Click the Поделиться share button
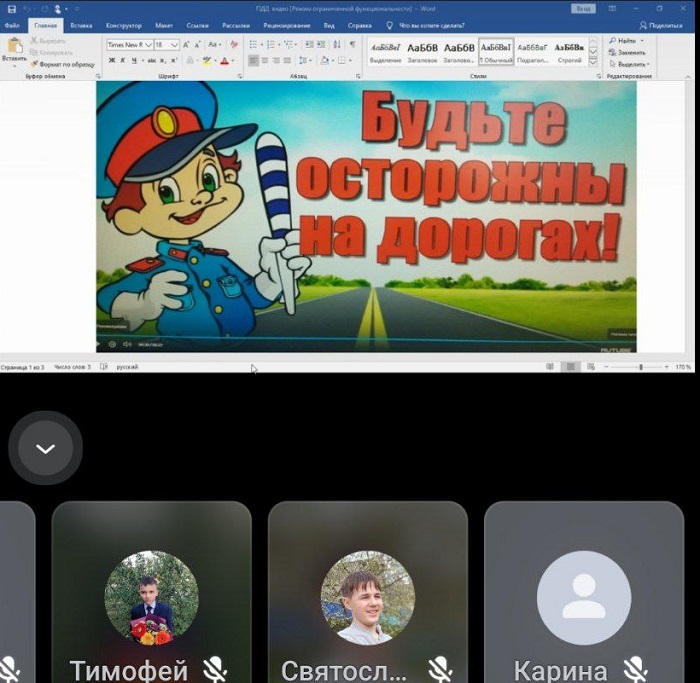700x683 pixels. coord(662,25)
